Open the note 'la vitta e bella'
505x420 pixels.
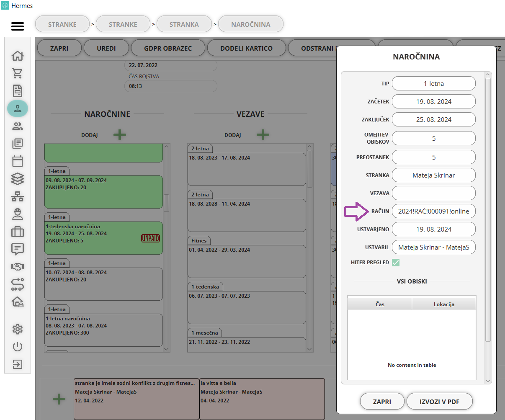point(262,399)
